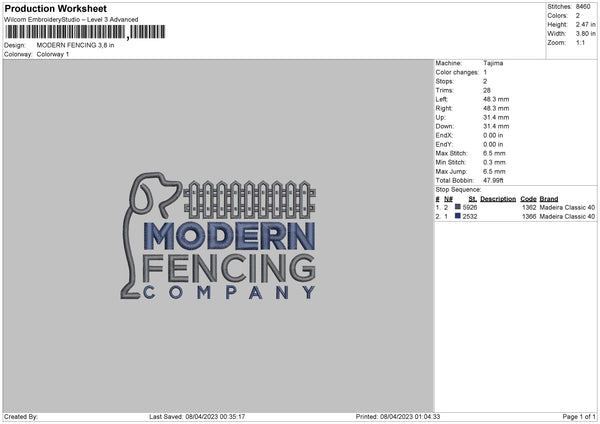Click the Up value 31.4 mm
Viewport: 600px width, 424px height.
[x=496, y=117]
